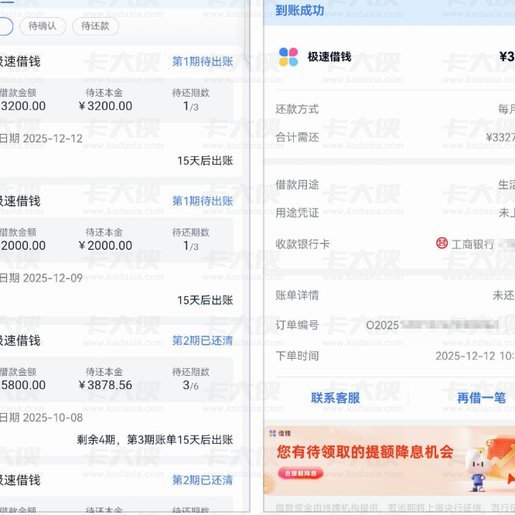
Task: Tap the 借款金额 5800.00 value
Action: tap(23, 385)
